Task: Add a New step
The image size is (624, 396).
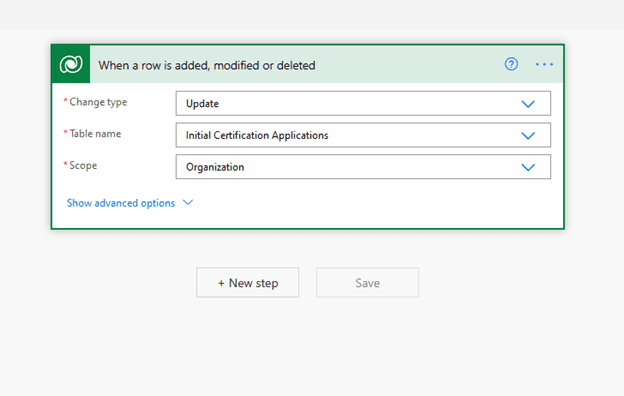Action: click(x=248, y=283)
